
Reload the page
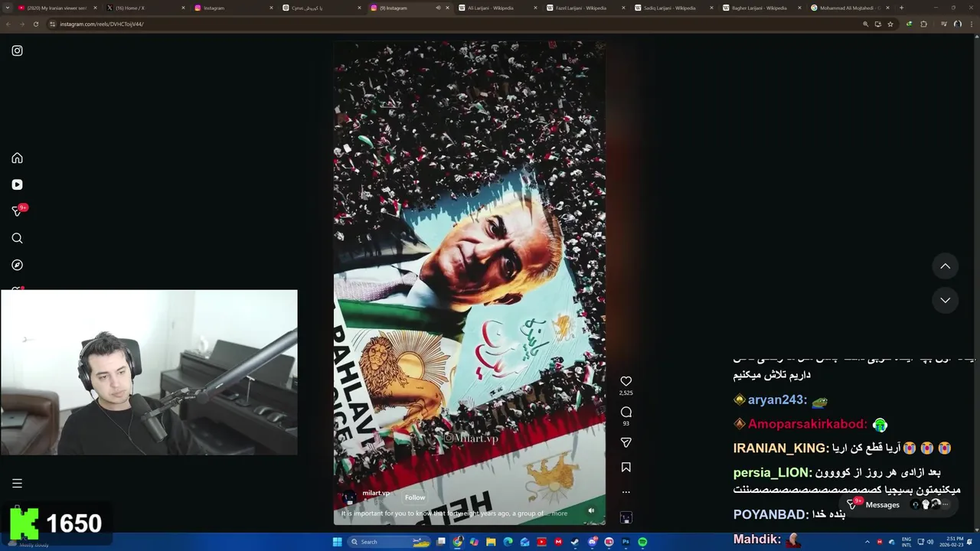(x=35, y=24)
